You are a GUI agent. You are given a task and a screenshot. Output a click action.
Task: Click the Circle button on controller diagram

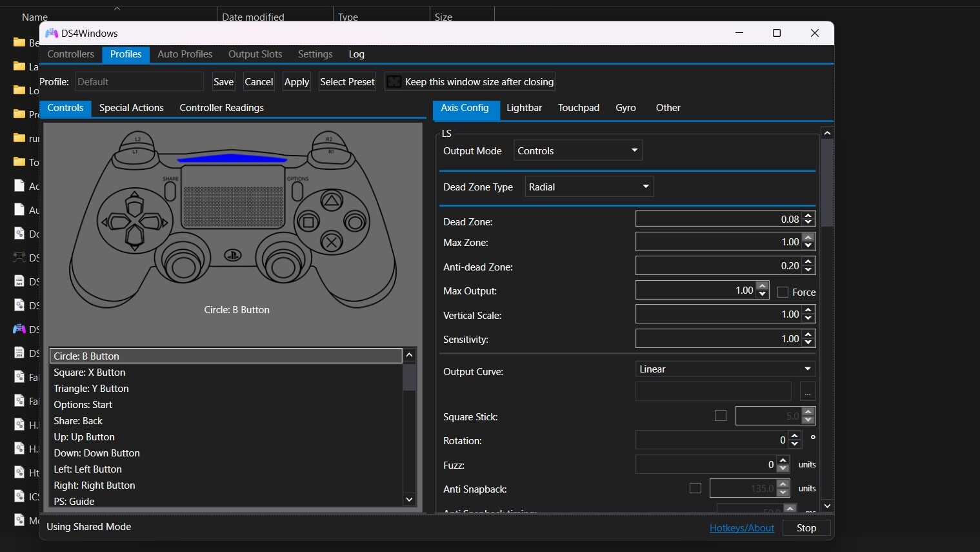(x=354, y=222)
